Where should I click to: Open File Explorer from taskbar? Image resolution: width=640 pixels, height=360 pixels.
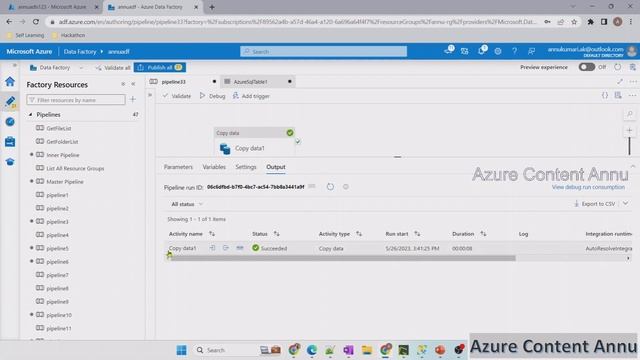[x=367, y=350]
